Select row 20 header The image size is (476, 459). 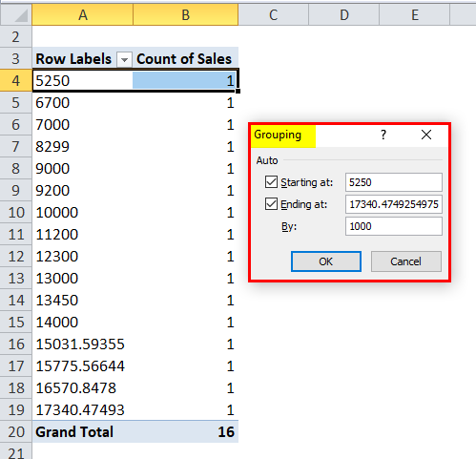click(x=16, y=432)
